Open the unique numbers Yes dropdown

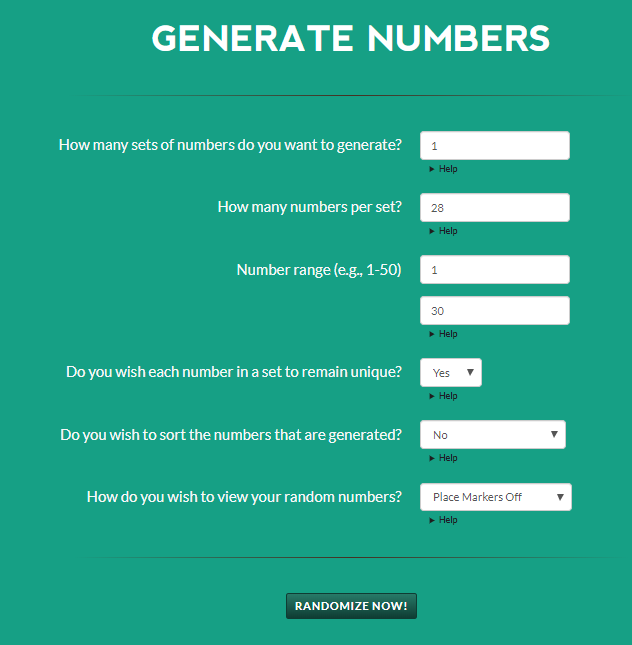(x=451, y=373)
